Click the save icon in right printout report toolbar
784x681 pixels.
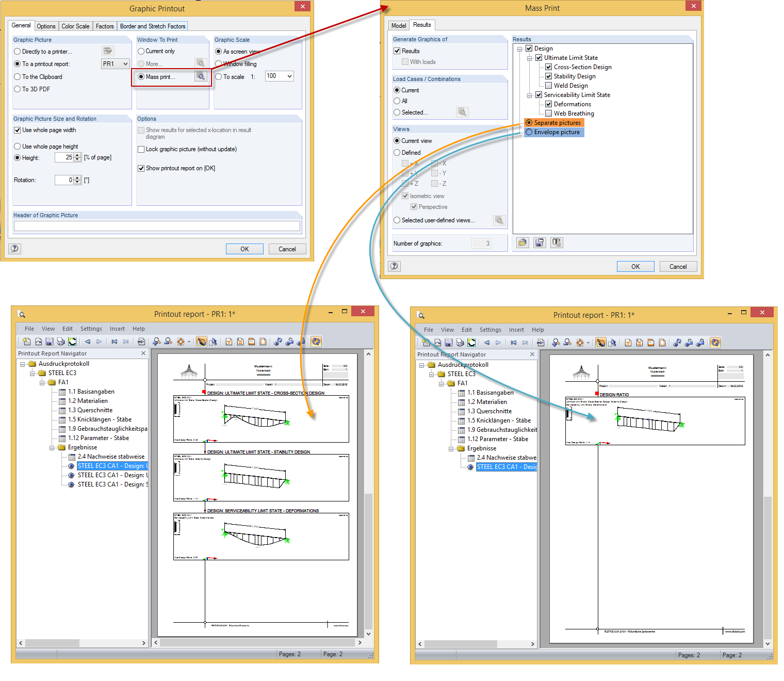(449, 343)
